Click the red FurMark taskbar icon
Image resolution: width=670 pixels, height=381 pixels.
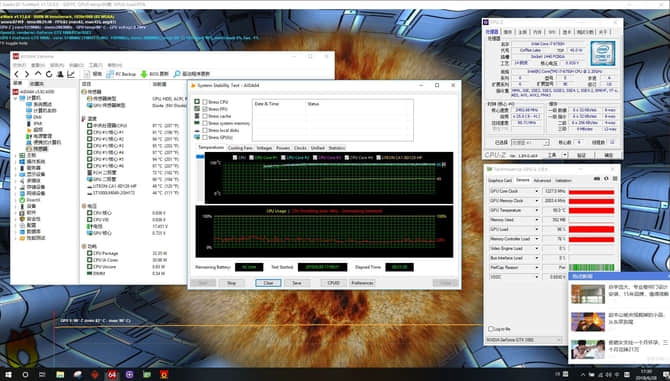[x=164, y=375]
